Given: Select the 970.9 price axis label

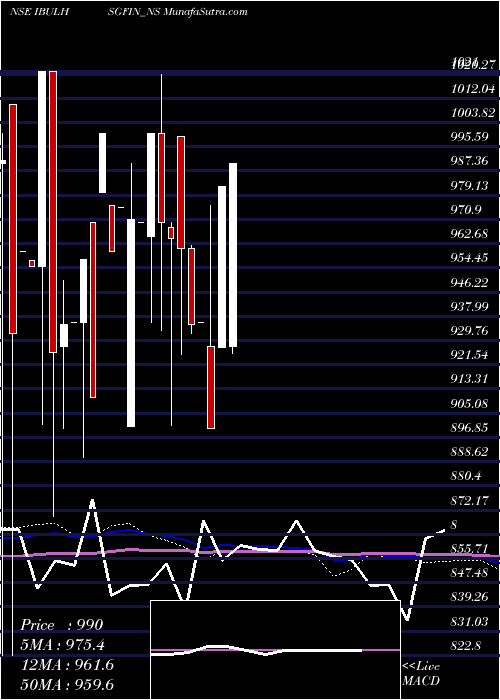Looking at the screenshot, I should click(466, 209).
